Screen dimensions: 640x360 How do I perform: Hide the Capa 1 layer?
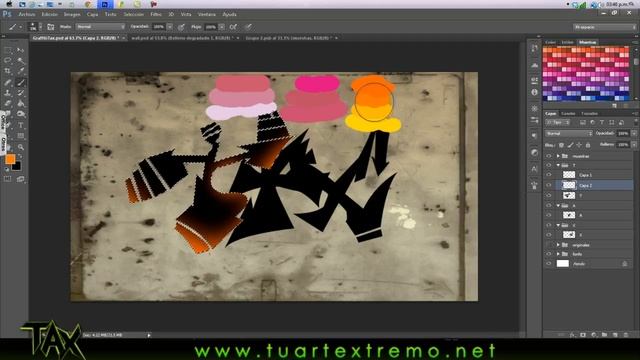click(x=549, y=175)
